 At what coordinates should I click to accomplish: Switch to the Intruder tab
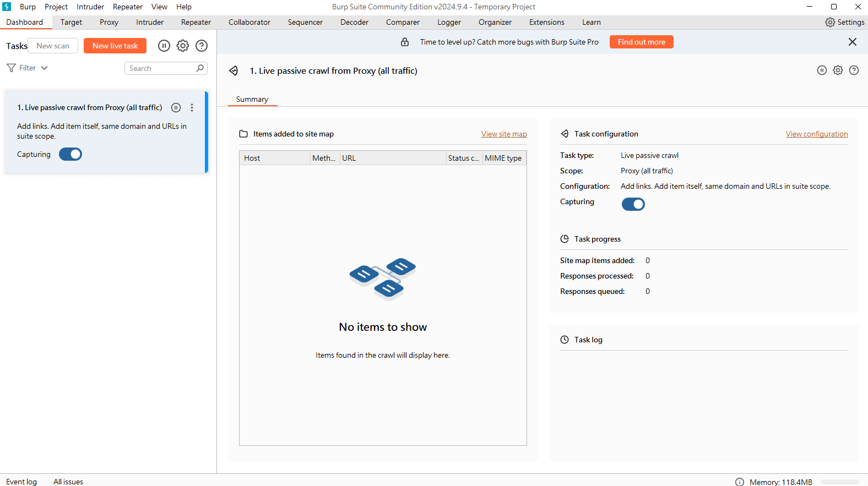150,22
